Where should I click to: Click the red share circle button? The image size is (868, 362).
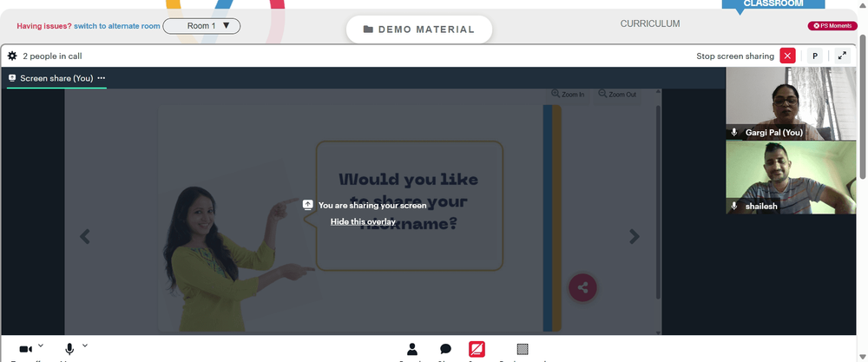pyautogui.click(x=582, y=288)
